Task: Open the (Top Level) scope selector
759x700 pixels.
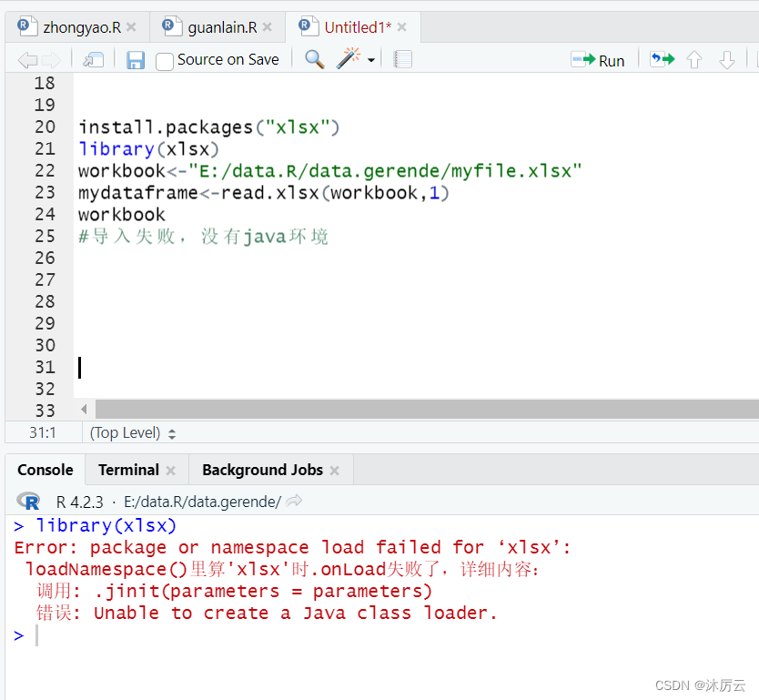Action: point(133,432)
